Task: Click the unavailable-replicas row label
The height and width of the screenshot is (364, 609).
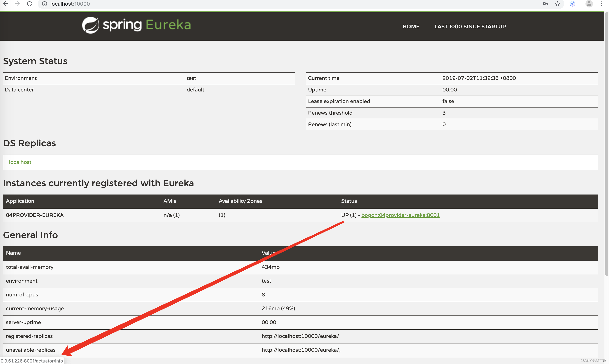Action: (x=31, y=350)
